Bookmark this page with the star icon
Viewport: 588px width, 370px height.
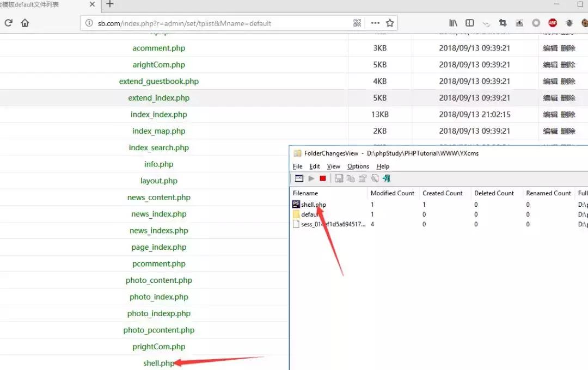tap(390, 23)
